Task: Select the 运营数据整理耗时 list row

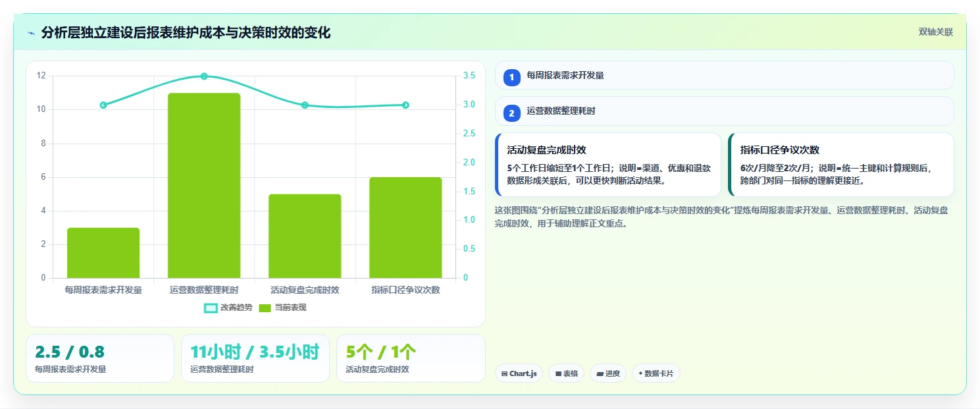Action: [724, 111]
